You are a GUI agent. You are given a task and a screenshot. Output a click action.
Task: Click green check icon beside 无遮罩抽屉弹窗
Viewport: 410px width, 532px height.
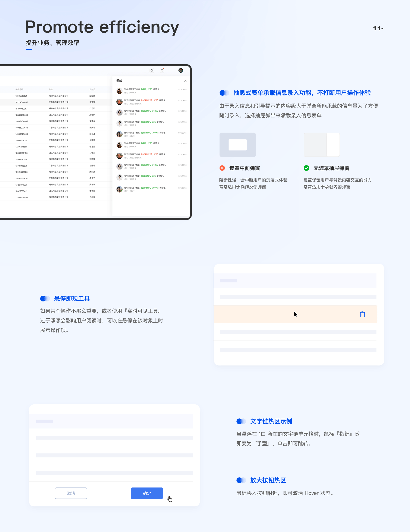pos(306,168)
